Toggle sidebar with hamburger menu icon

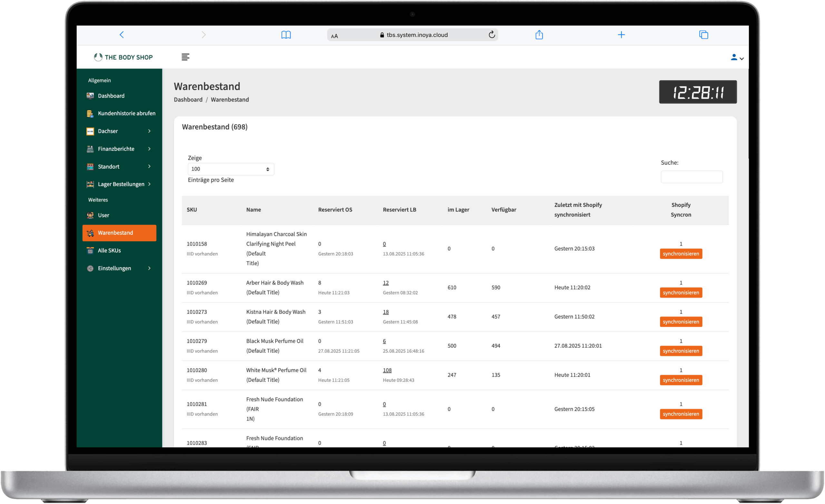[186, 57]
